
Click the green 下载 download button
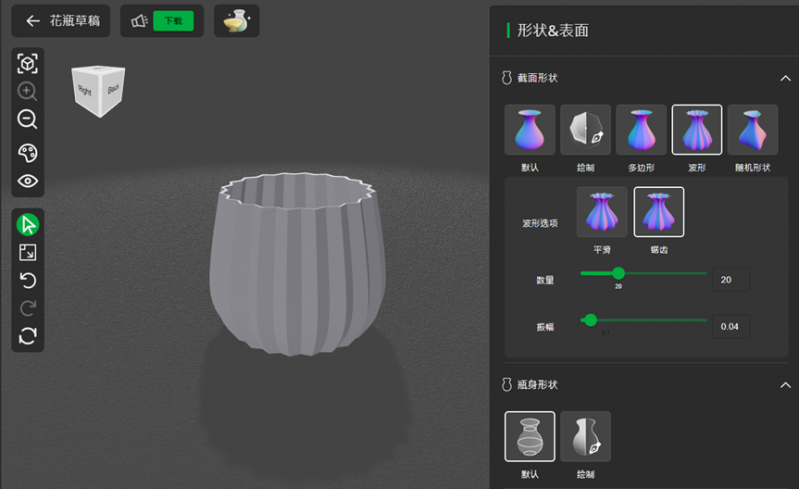click(173, 21)
